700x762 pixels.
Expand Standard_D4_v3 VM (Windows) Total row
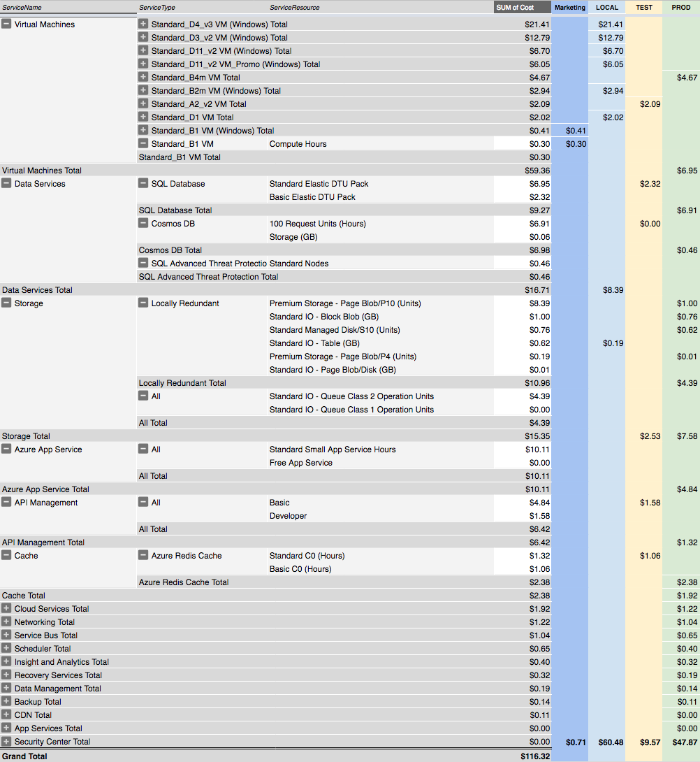point(143,24)
